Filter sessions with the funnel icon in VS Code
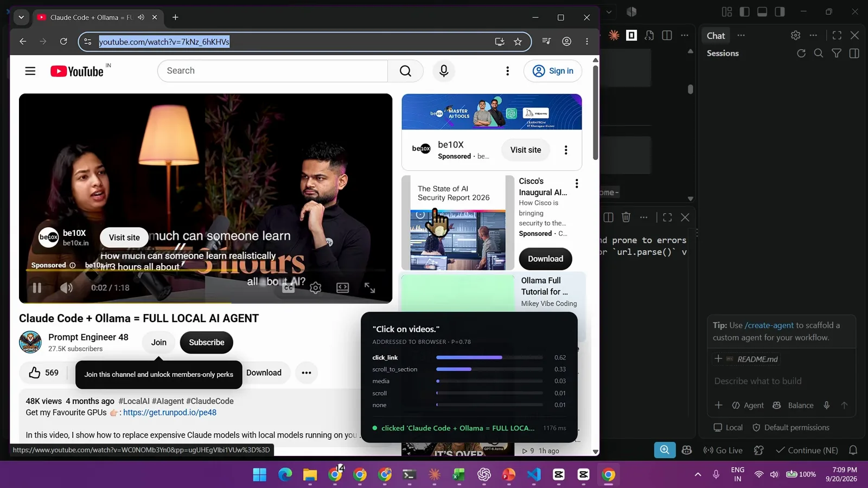This screenshot has width=868, height=488. [837, 54]
